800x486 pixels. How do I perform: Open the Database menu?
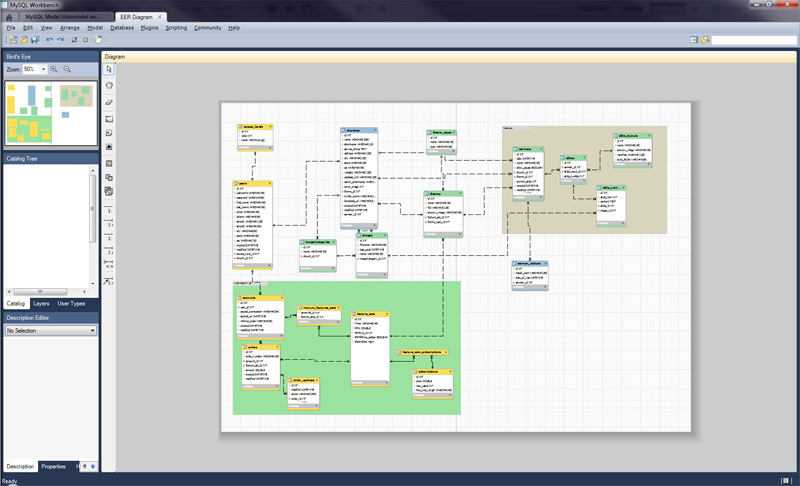[x=121, y=28]
